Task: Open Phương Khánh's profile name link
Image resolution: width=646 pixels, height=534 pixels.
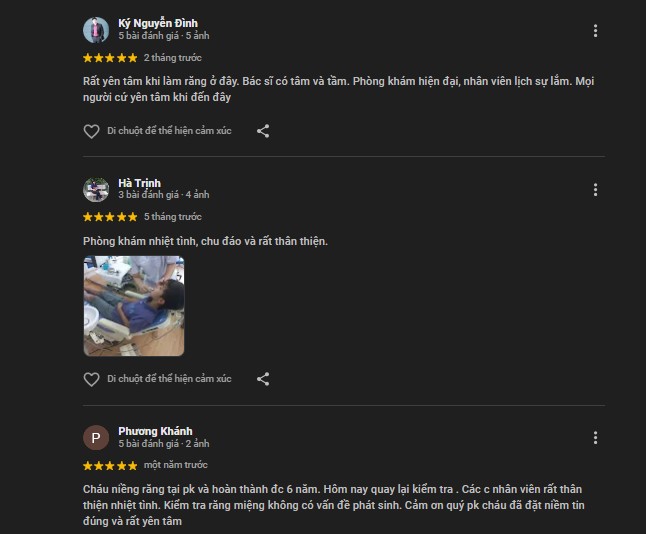Action: 155,431
